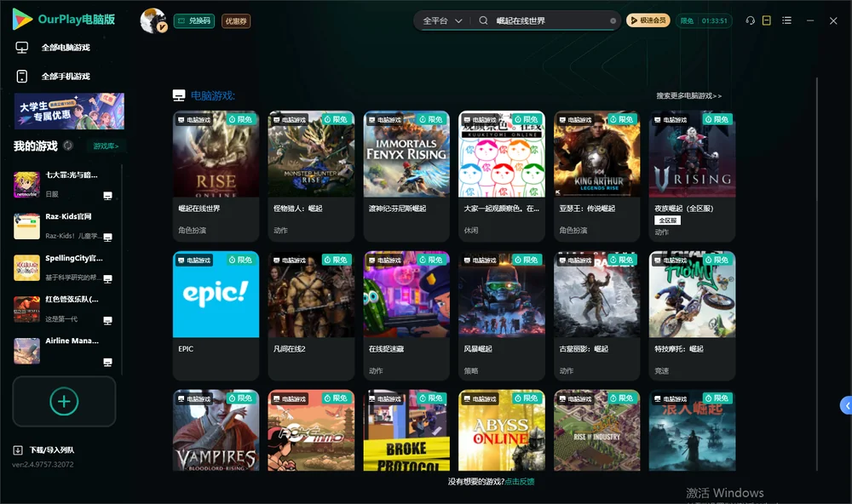
Task: Click the 兑换码 redeem code button
Action: (x=194, y=20)
